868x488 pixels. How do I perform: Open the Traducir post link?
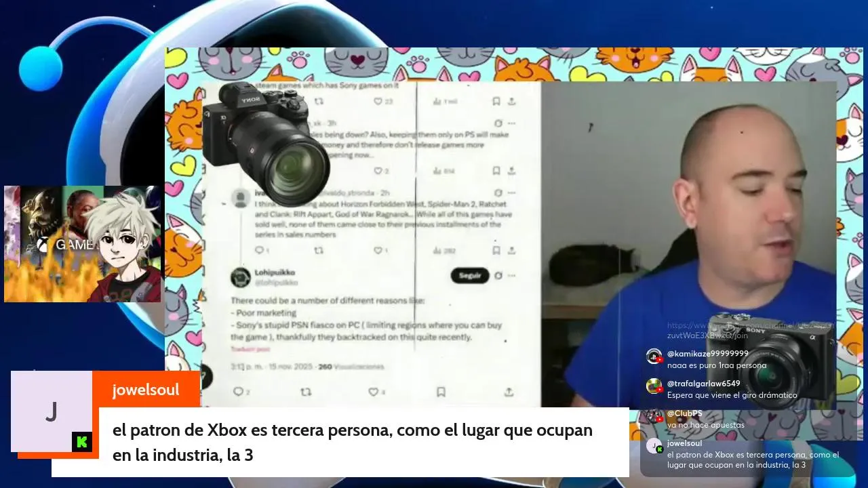(250, 349)
